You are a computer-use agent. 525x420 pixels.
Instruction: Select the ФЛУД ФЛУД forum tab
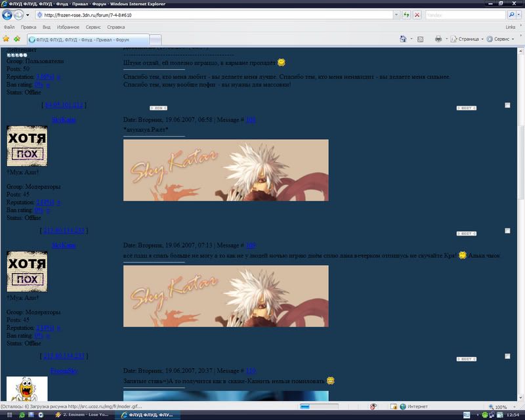[88, 39]
